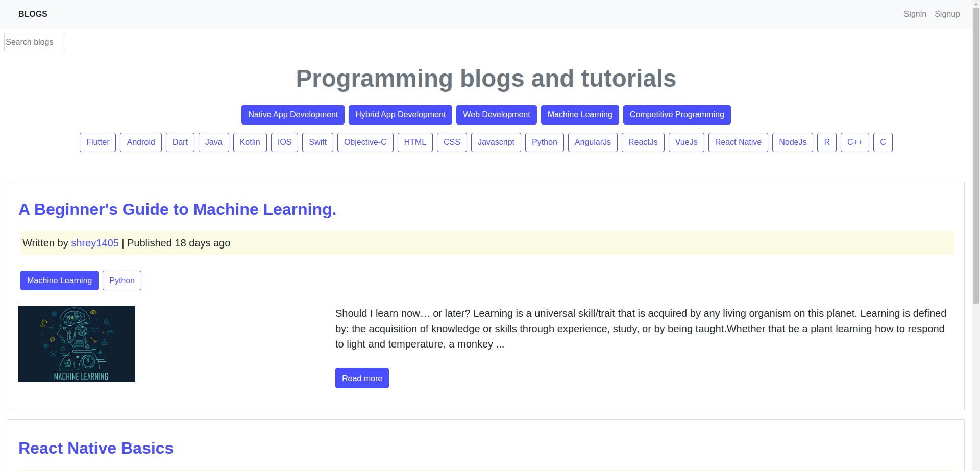Filter blogs by Android tag

(141, 142)
